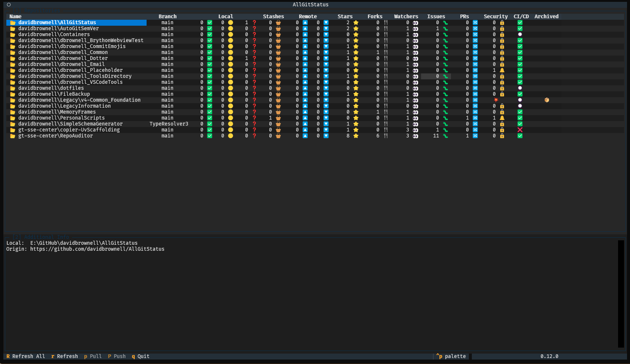Click version number 0.12.0 in the footer
The image size is (630, 364).
point(549,357)
